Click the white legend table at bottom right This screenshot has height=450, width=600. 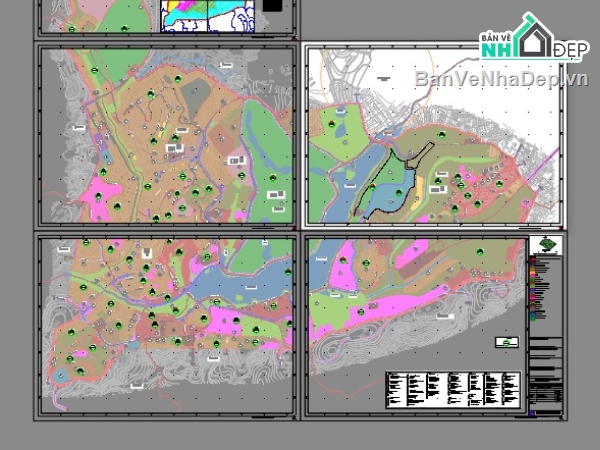454,389
